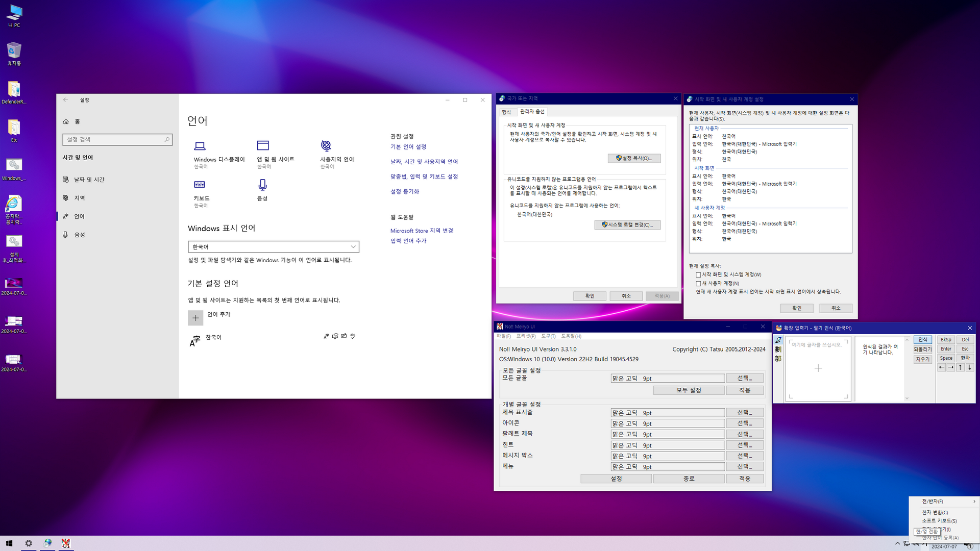Switch to the 형식 tab

(506, 112)
